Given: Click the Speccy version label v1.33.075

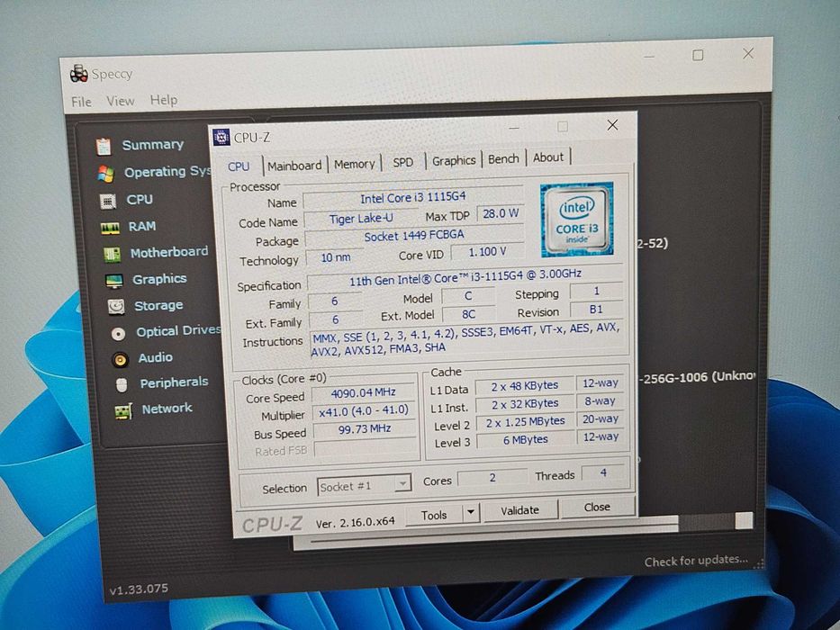Looking at the screenshot, I should 139,589.
